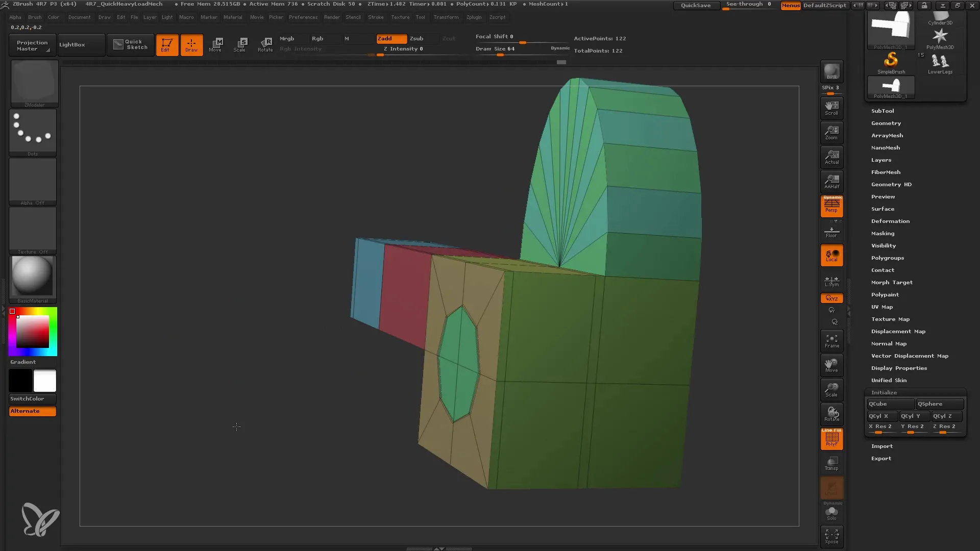Screen dimensions: 980x551
Task: Toggle Transp transparency mode
Action: tap(831, 463)
